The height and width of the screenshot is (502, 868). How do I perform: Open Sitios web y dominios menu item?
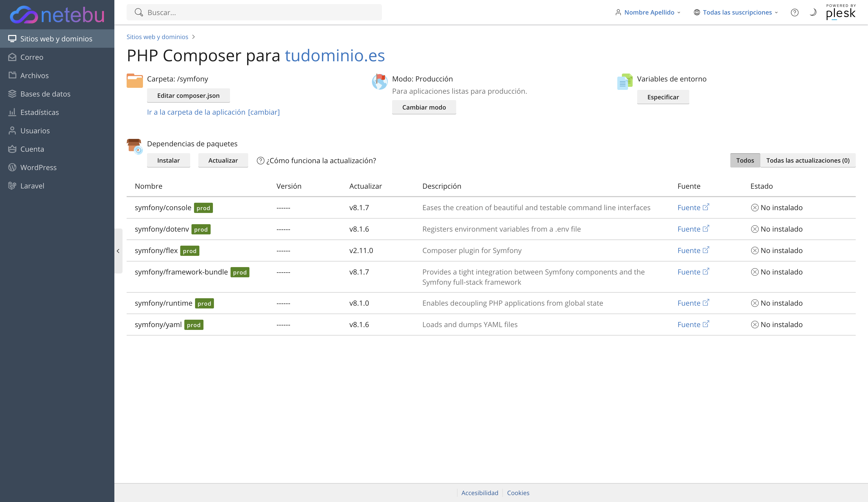[x=57, y=39]
